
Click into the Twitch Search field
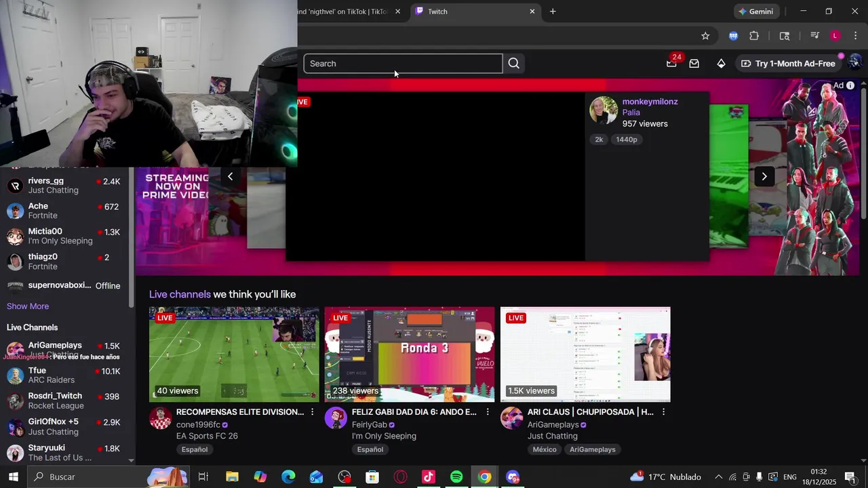click(x=403, y=64)
